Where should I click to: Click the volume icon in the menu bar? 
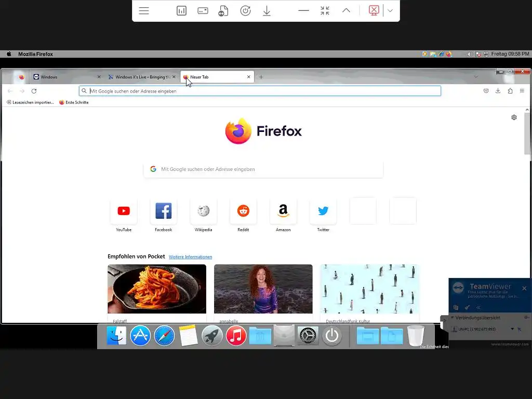pyautogui.click(x=470, y=54)
